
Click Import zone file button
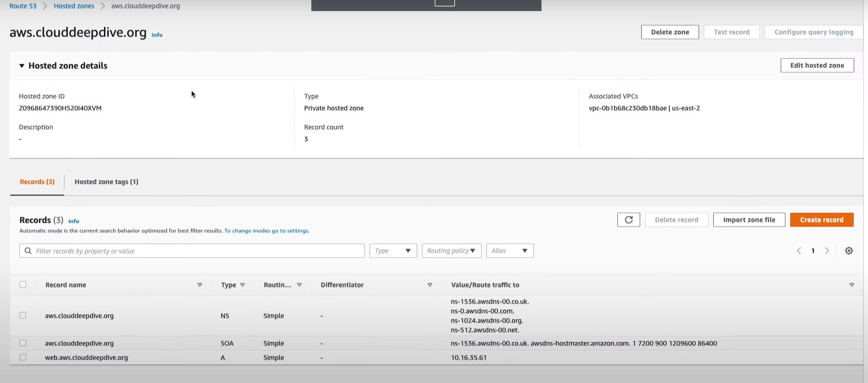tap(749, 220)
